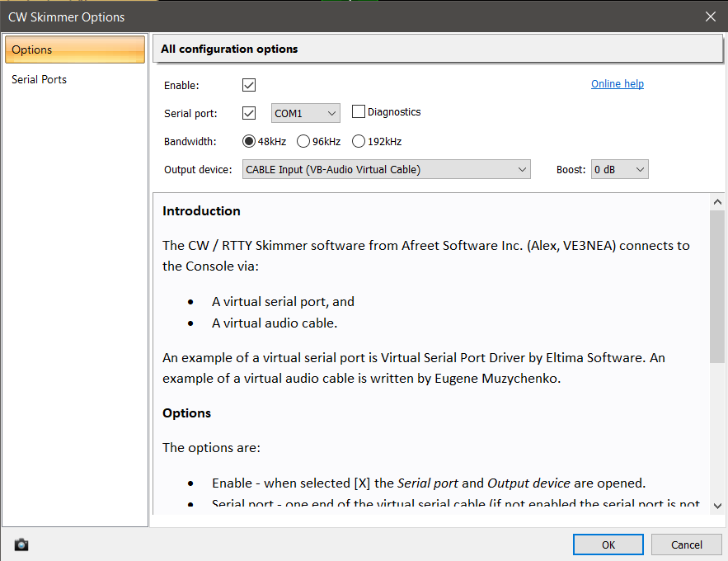The height and width of the screenshot is (561, 728).
Task: Click the All configuration options header
Action: [230, 49]
